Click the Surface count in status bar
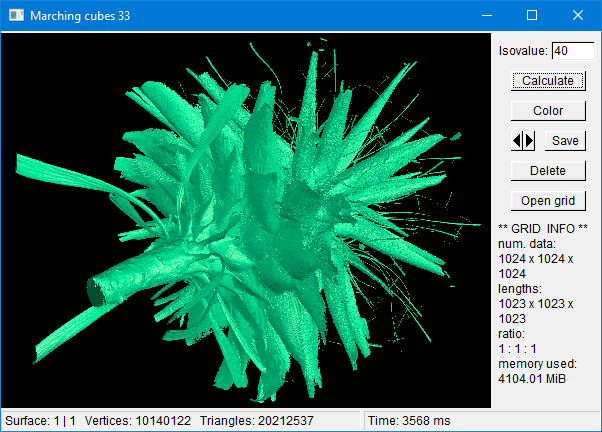This screenshot has height=432, width=602. point(40,422)
